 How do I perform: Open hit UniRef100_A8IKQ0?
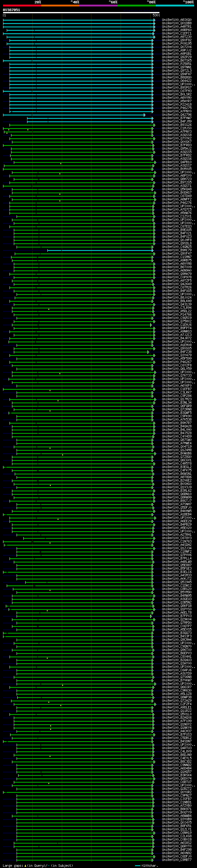(x=177, y=20)
